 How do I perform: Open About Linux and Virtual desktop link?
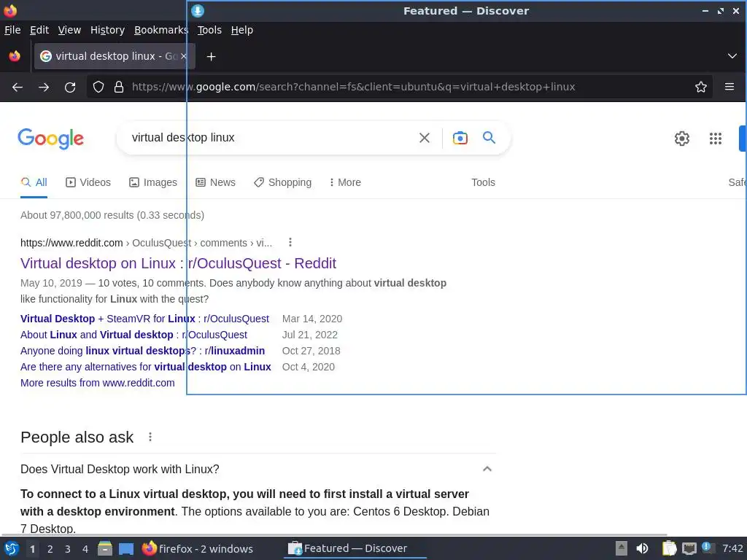tap(134, 335)
